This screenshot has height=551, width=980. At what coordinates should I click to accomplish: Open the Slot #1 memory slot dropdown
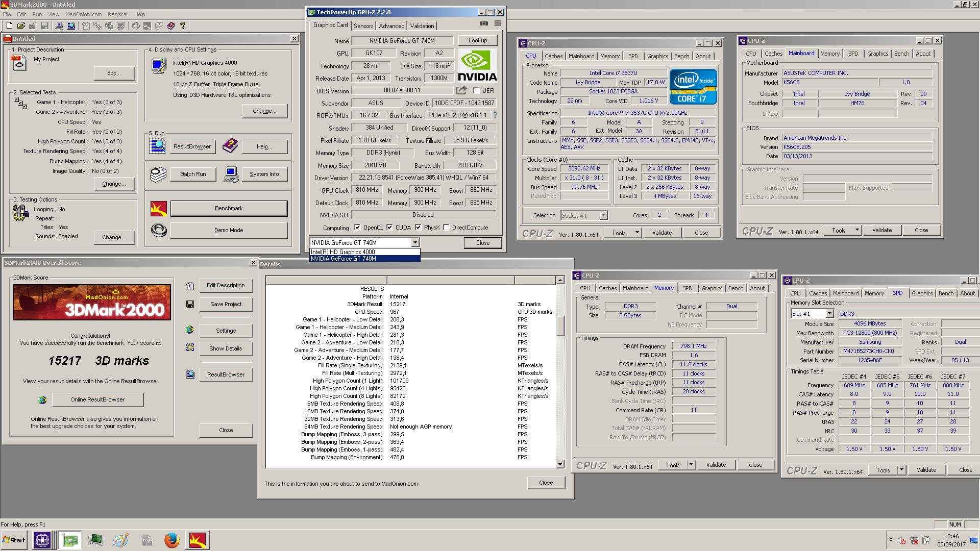(x=829, y=314)
